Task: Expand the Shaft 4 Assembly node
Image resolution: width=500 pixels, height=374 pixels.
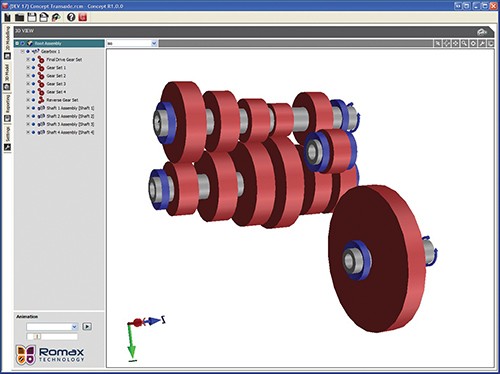Action: (x=28, y=132)
